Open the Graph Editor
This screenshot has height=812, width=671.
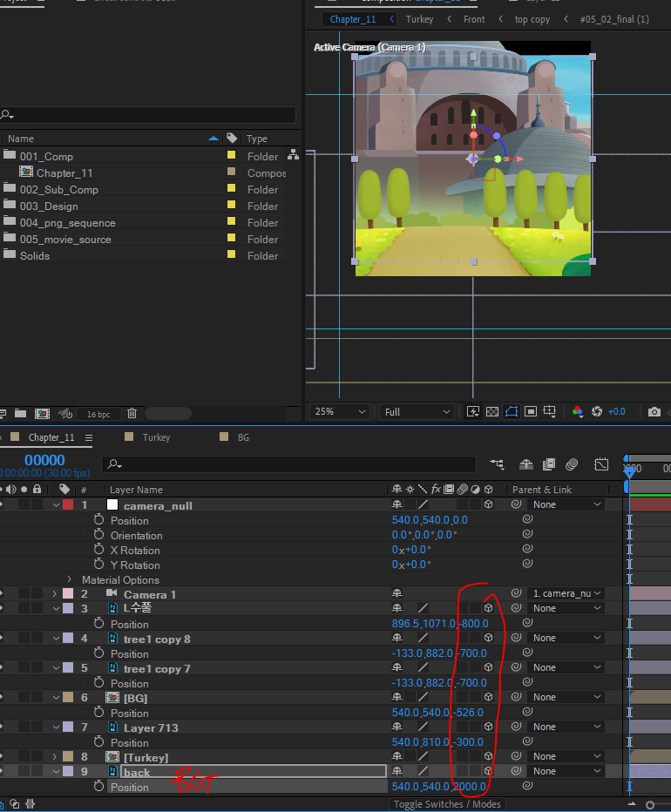(601, 464)
